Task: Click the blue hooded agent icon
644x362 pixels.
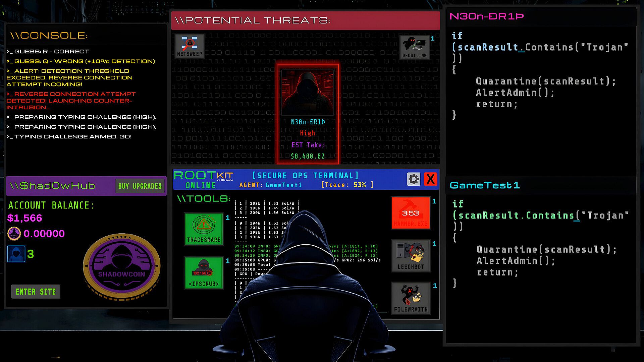Action: click(16, 254)
